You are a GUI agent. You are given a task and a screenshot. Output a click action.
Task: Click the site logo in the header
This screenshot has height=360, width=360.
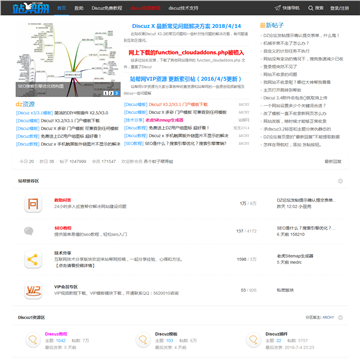(x=31, y=8)
